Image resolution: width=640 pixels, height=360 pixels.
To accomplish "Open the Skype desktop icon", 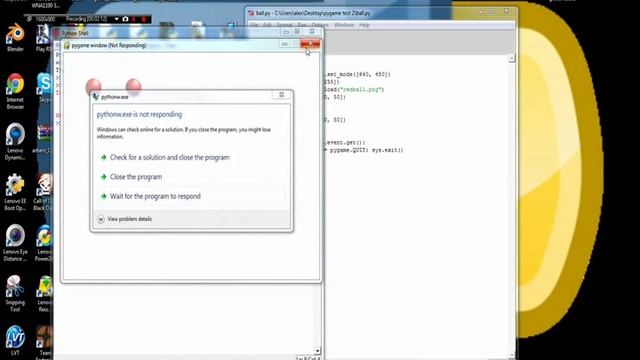I will (43, 87).
